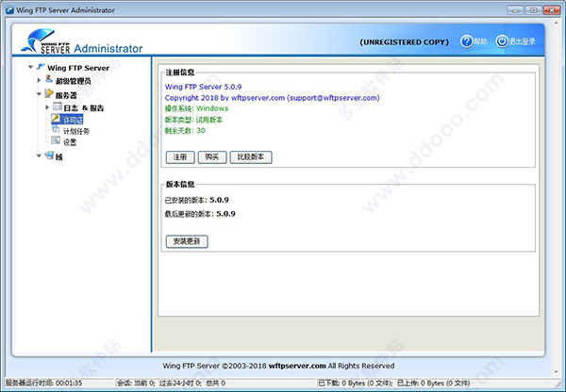Select the highlighted 许可证 tree item
The width and height of the screenshot is (566, 392).
[x=73, y=120]
